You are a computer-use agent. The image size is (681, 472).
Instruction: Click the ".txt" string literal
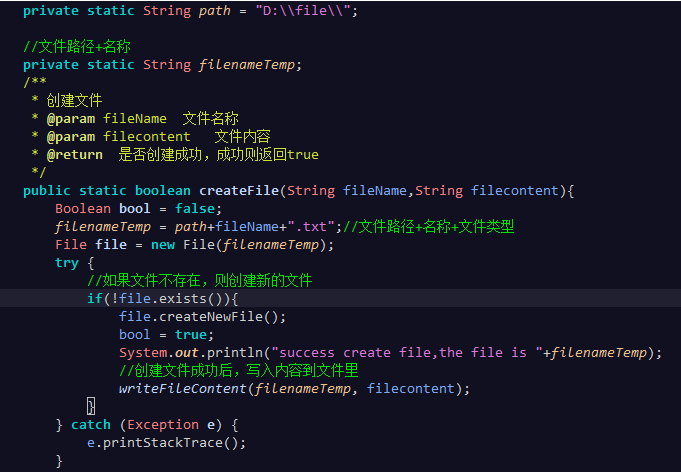click(x=311, y=227)
